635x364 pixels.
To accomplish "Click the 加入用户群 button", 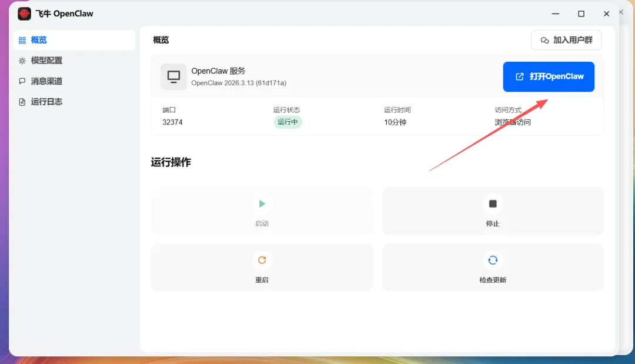I will 566,40.
